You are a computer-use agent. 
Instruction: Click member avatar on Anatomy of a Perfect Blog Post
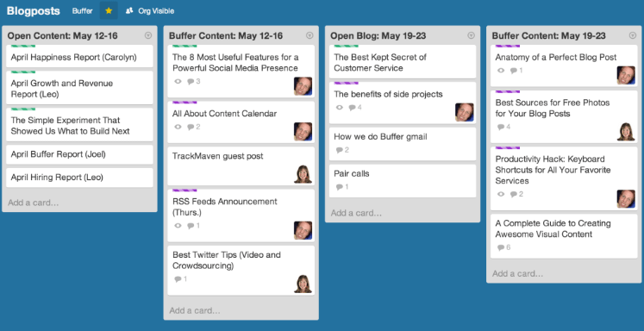click(x=626, y=76)
